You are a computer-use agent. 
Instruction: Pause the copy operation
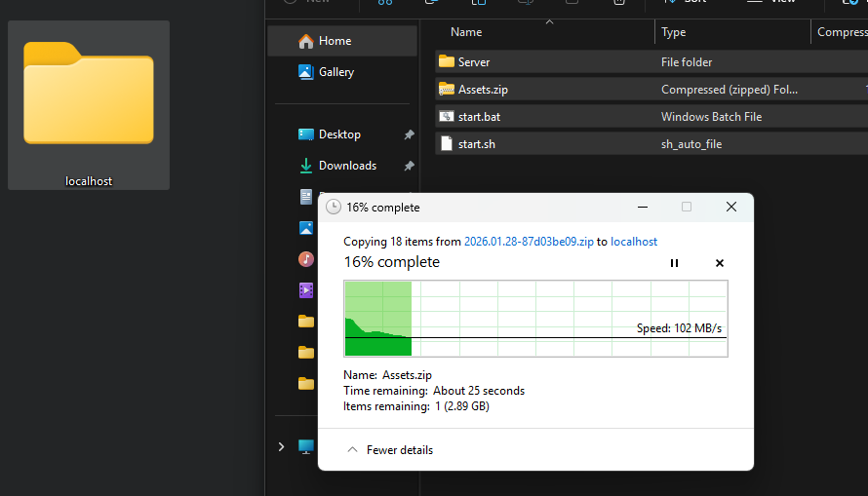674,263
